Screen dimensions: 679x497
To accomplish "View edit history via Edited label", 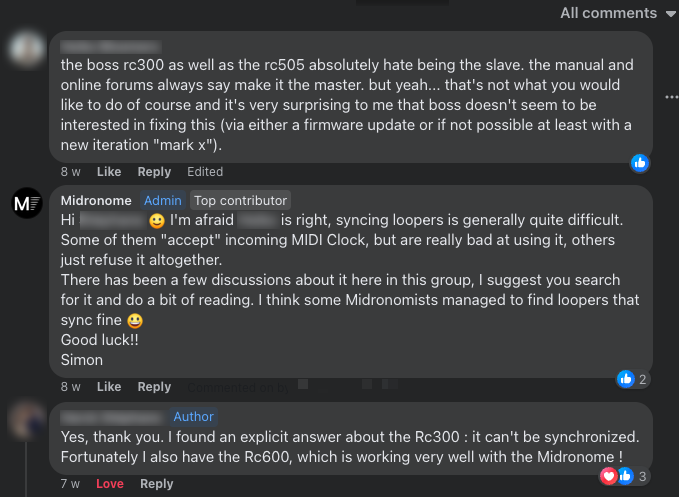I will click(205, 172).
